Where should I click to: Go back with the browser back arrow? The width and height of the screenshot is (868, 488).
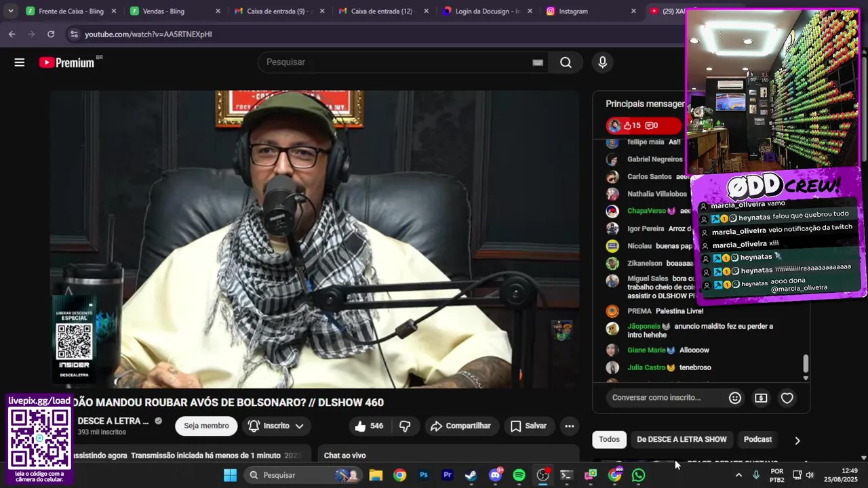pos(12,34)
